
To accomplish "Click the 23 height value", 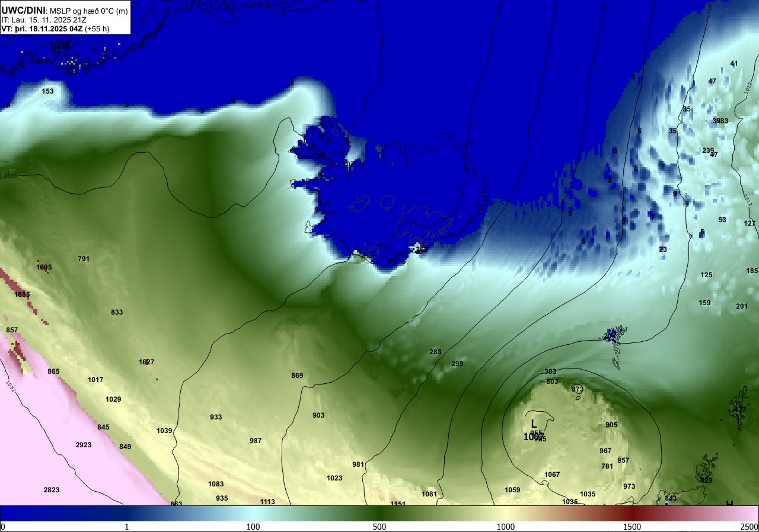I will coord(663,249).
